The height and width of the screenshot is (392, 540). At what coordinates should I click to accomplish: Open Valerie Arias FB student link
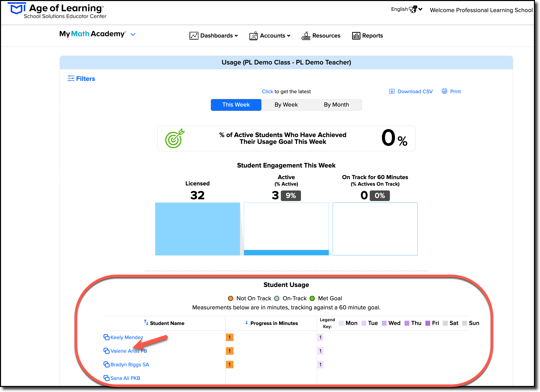(x=129, y=351)
